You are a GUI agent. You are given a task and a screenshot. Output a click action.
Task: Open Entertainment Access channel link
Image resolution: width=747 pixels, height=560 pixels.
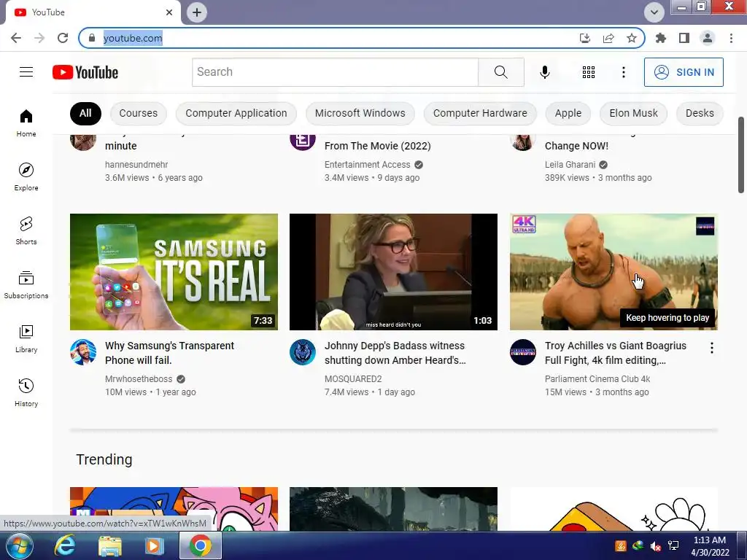pyautogui.click(x=368, y=165)
